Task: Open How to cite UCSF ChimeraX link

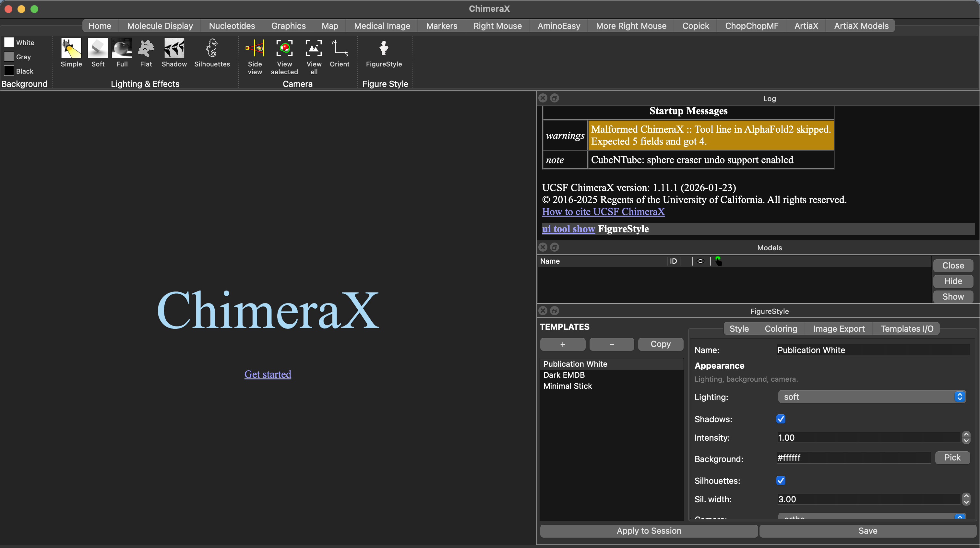Action: (604, 211)
